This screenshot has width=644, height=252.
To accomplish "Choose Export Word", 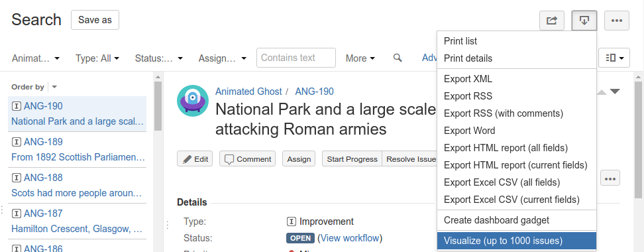I will [x=517, y=131].
